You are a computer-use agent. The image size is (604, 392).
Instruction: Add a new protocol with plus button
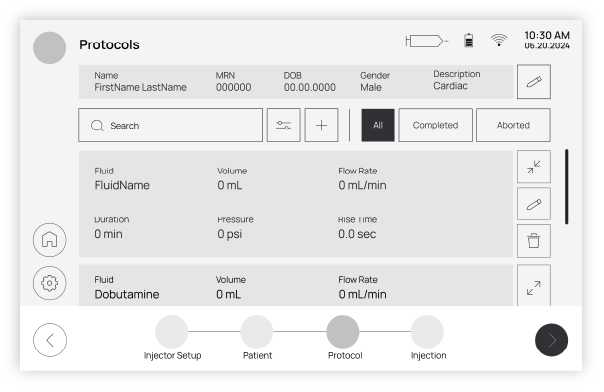point(321,125)
